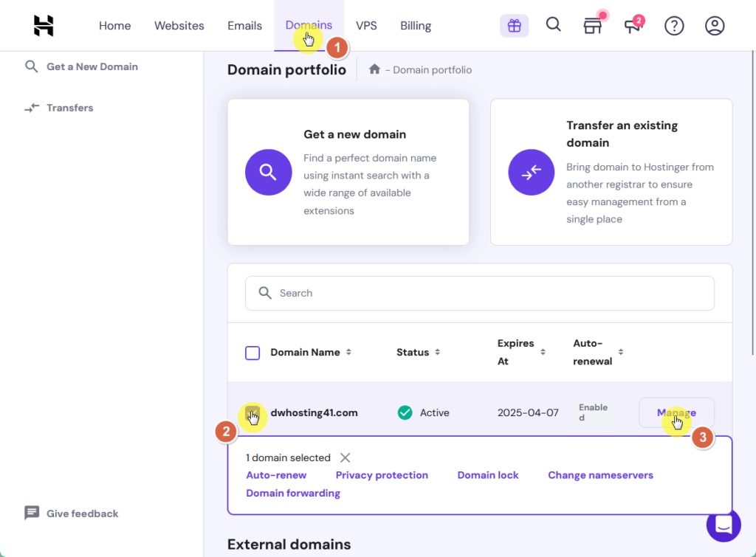Click the Domain forwarding link
This screenshot has width=756, height=557.
click(293, 494)
